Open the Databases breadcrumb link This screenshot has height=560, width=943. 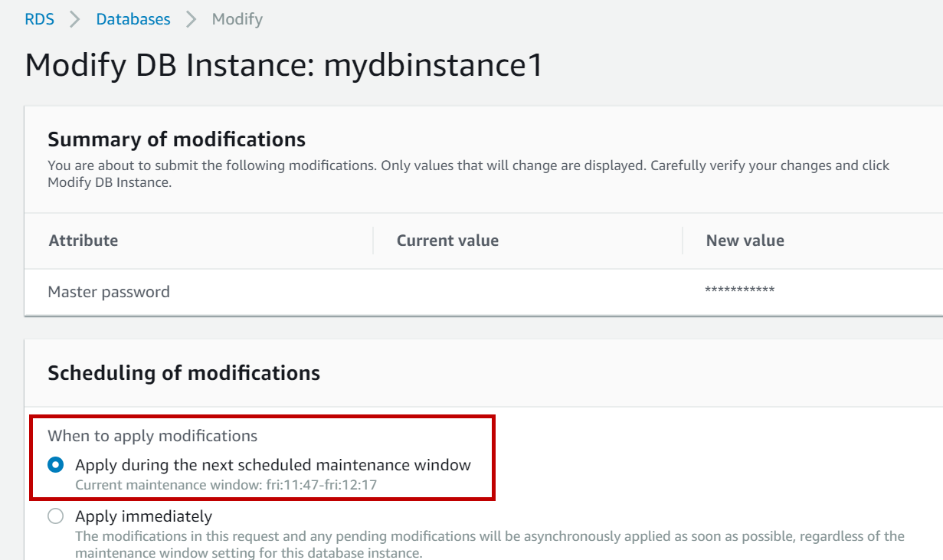pos(133,19)
